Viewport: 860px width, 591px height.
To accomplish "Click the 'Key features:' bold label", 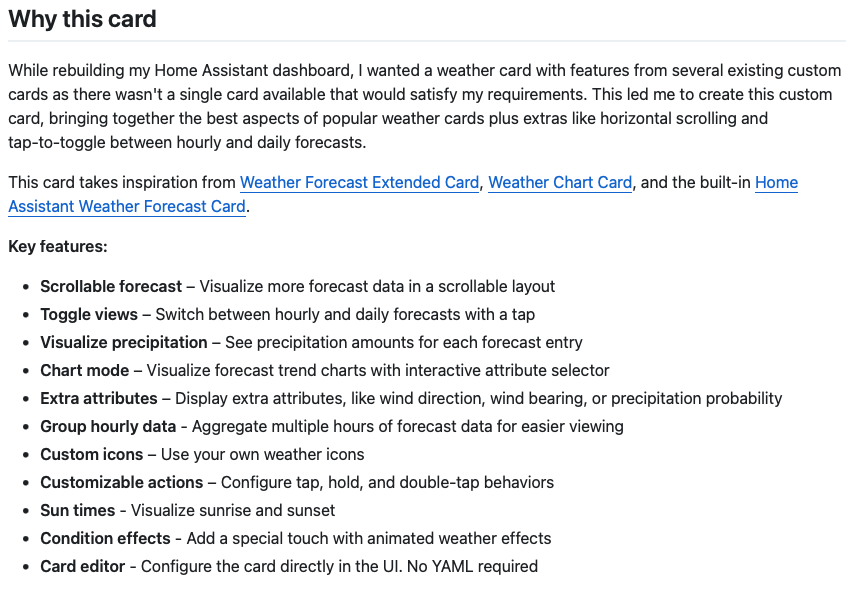I will pyautogui.click(x=58, y=247).
